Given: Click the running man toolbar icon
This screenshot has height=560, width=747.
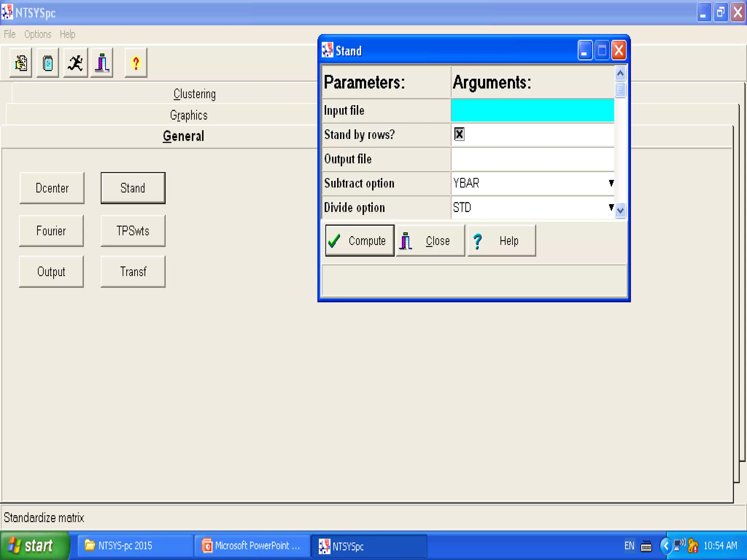Looking at the screenshot, I should tap(76, 63).
